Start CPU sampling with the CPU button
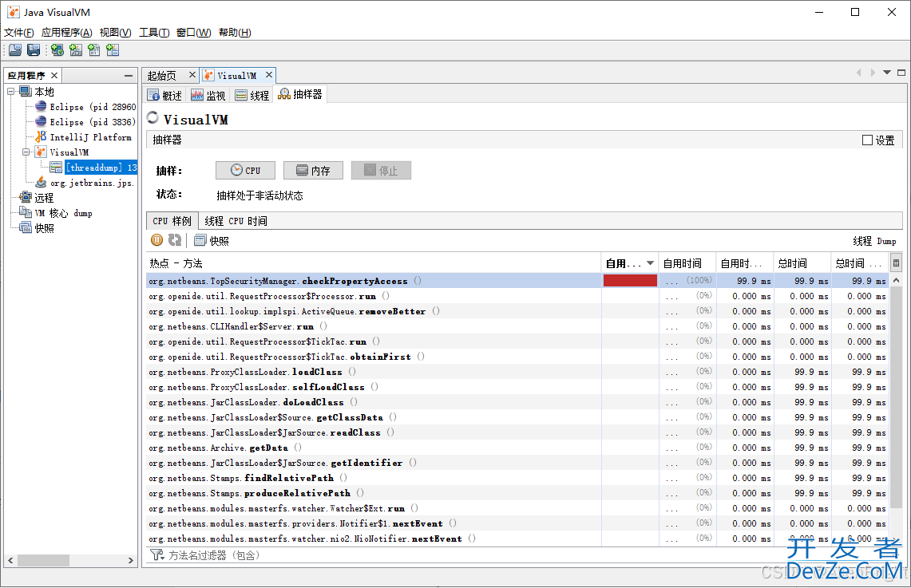The image size is (911, 588). [245, 170]
